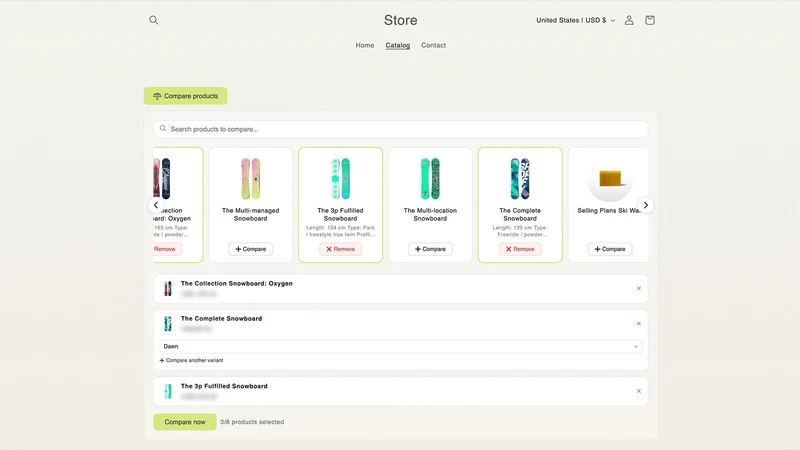Open the store search icon
Viewport: 800px width, 450px height.
coord(154,20)
